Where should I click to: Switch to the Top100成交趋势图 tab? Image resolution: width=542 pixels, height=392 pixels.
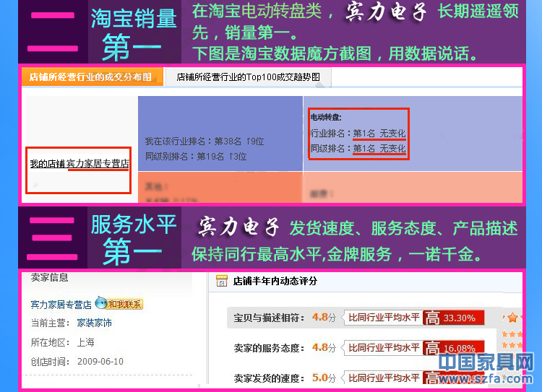click(x=248, y=77)
